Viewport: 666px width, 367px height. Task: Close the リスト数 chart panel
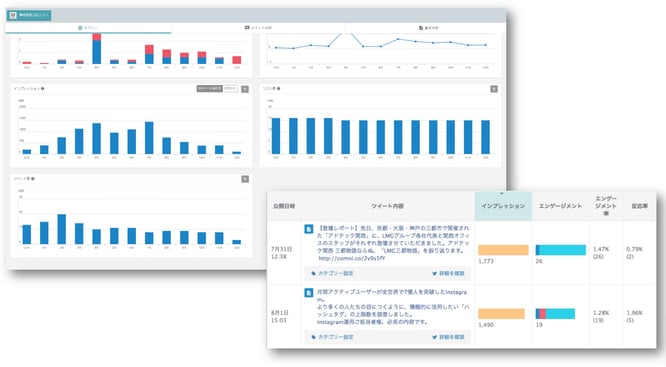point(494,89)
